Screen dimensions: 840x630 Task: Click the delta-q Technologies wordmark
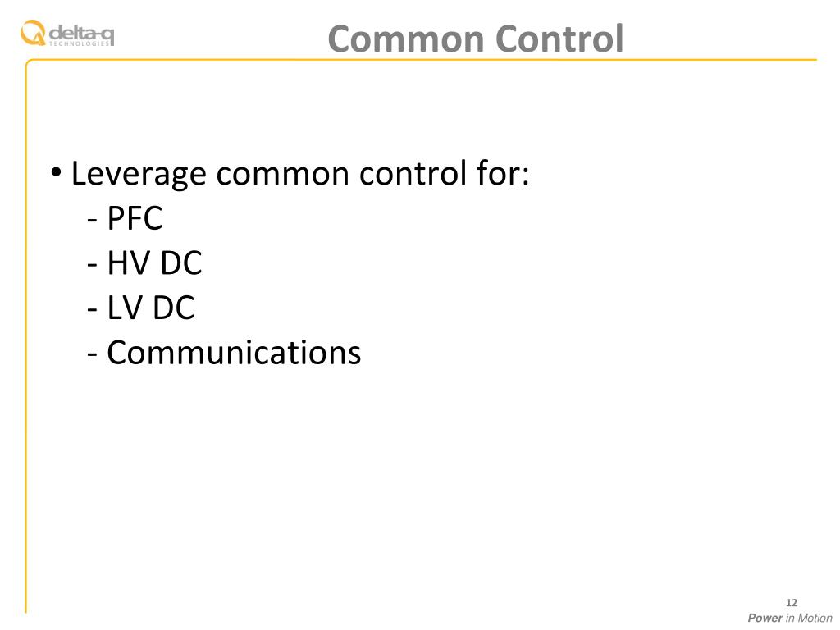[81, 35]
